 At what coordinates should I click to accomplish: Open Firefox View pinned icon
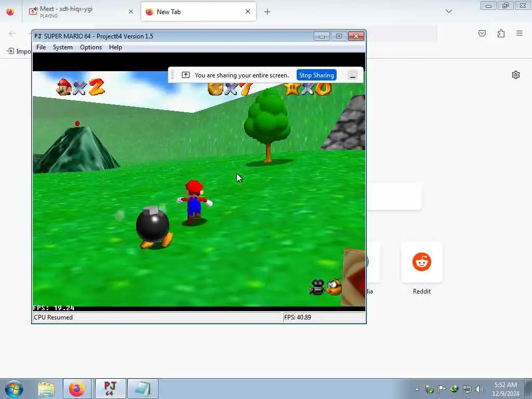pyautogui.click(x=10, y=12)
